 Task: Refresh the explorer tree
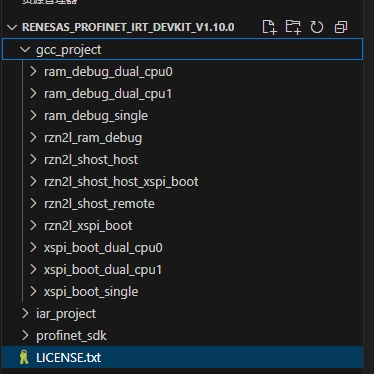pos(317,27)
